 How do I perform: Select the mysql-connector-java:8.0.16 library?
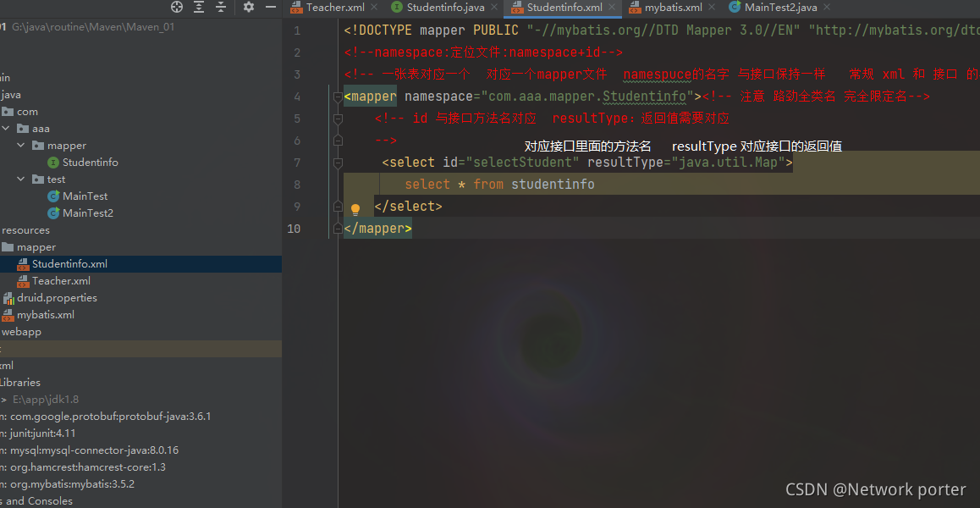coord(95,450)
